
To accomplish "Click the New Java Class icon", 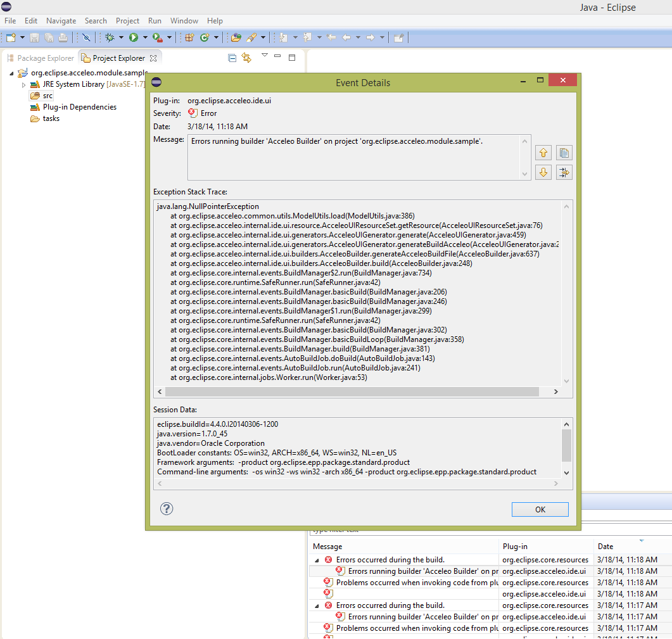I will pos(205,38).
